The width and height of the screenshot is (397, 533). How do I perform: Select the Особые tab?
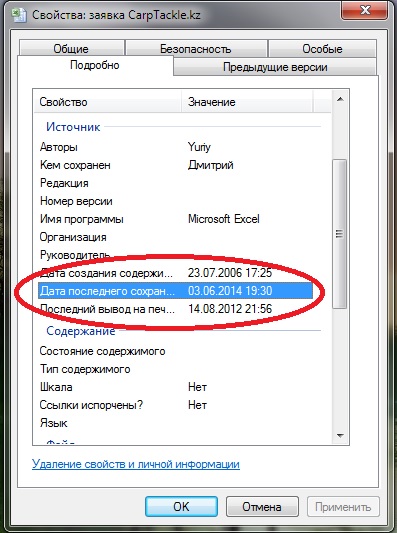(322, 48)
